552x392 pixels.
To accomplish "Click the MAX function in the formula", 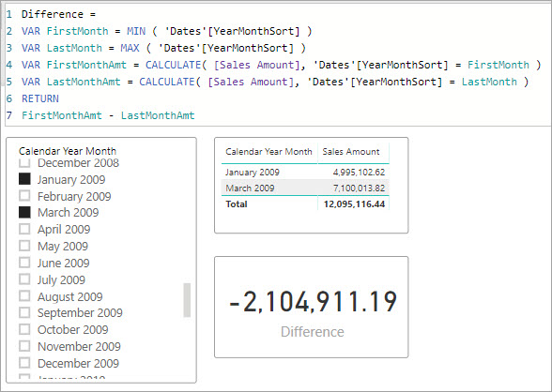I will click(130, 48).
